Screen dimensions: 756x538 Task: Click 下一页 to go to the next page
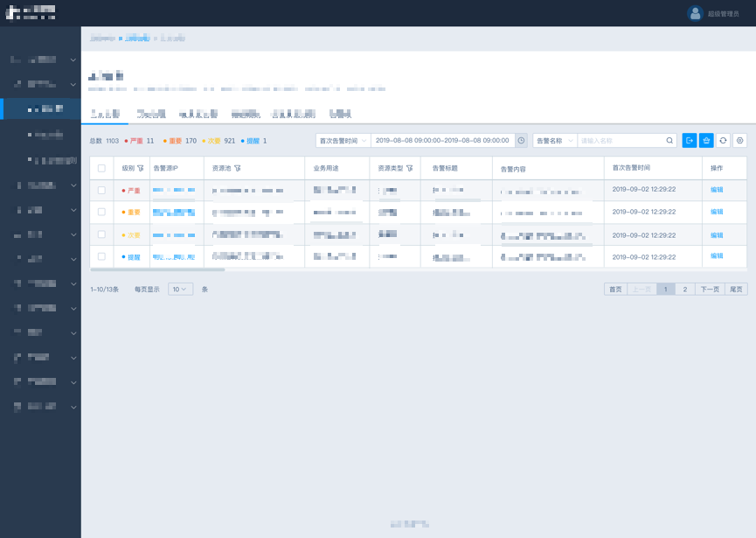click(710, 289)
